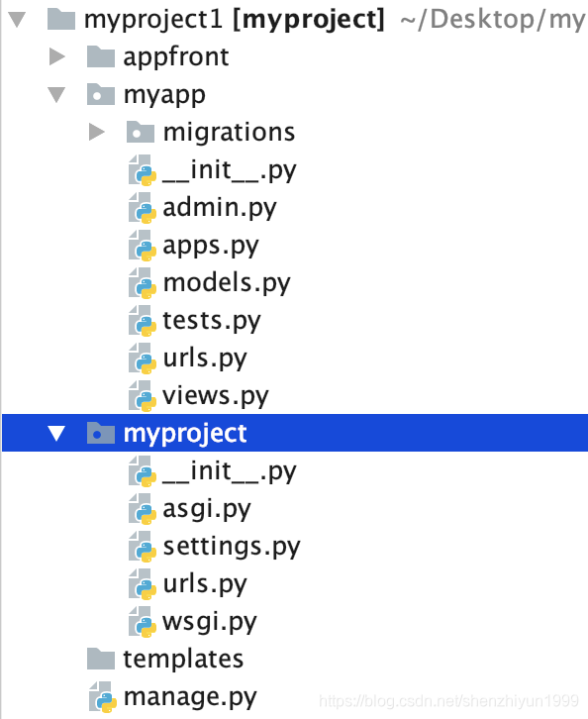Collapse the myapp folder arrow
This screenshot has width=588, height=719.
click(x=56, y=95)
